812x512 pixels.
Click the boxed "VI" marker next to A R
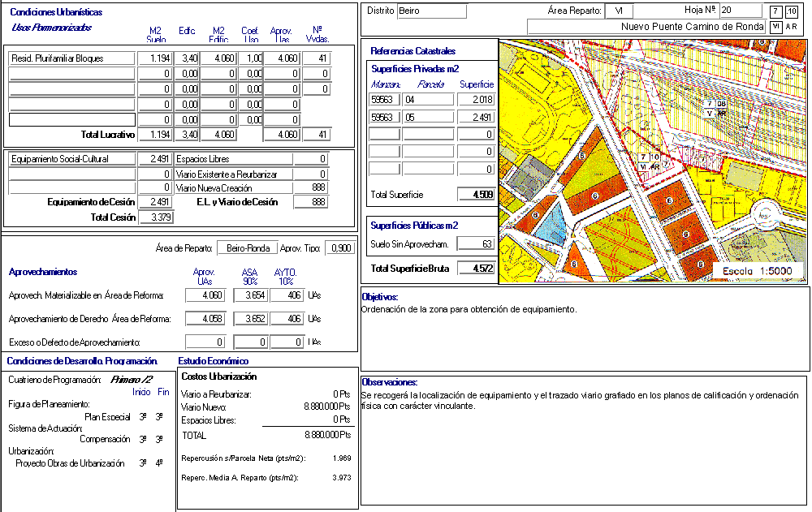point(775,27)
